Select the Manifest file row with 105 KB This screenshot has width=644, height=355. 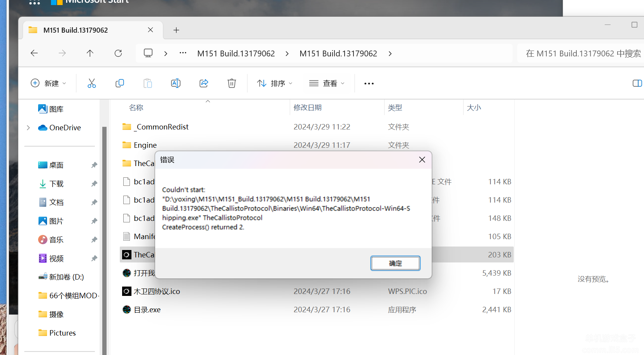pyautogui.click(x=317, y=236)
